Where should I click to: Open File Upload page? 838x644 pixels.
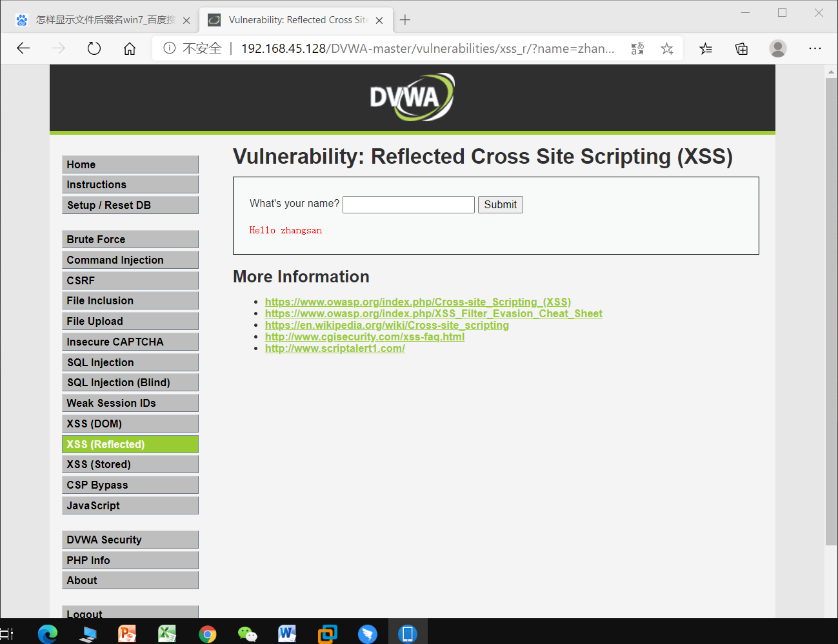130,321
